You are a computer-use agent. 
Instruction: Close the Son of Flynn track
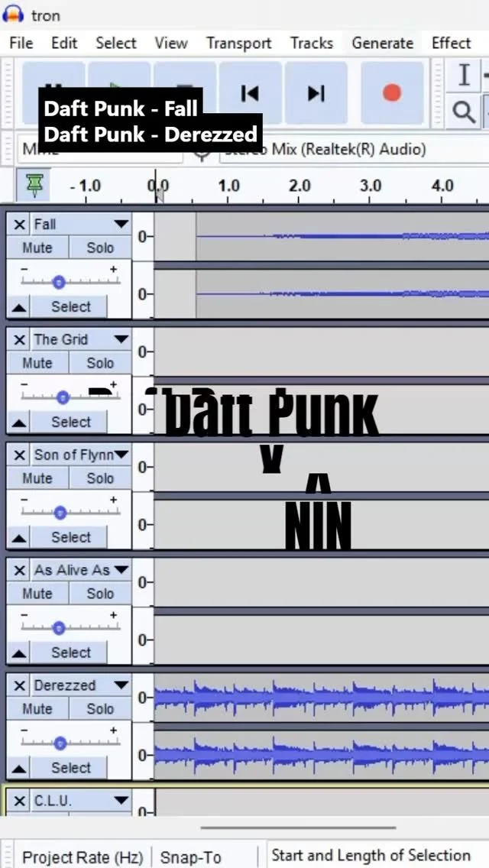click(19, 455)
